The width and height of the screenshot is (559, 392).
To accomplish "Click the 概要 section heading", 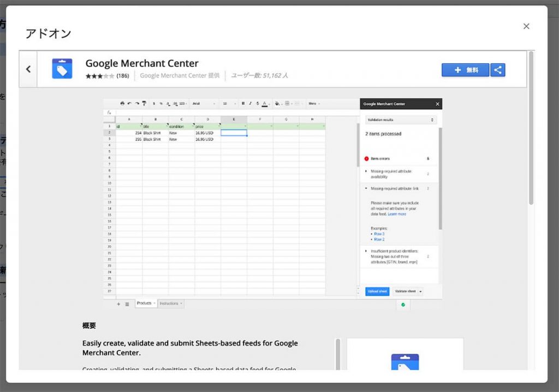I will point(89,325).
